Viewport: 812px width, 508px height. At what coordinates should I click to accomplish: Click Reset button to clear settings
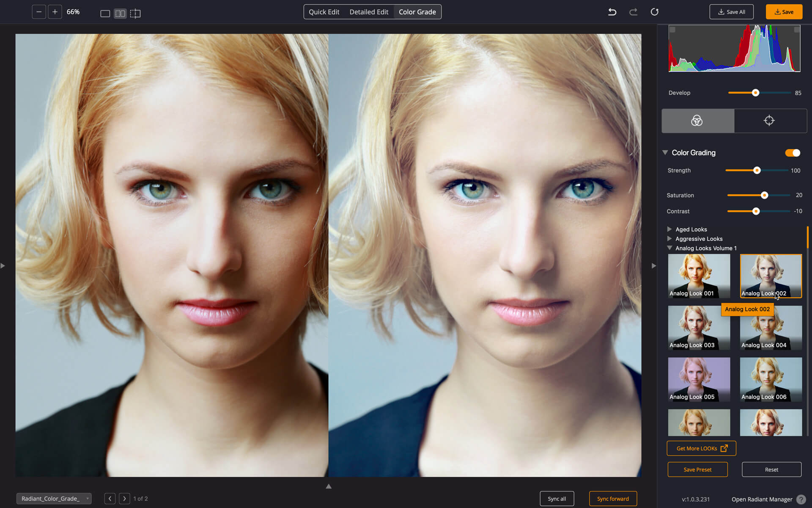(771, 469)
